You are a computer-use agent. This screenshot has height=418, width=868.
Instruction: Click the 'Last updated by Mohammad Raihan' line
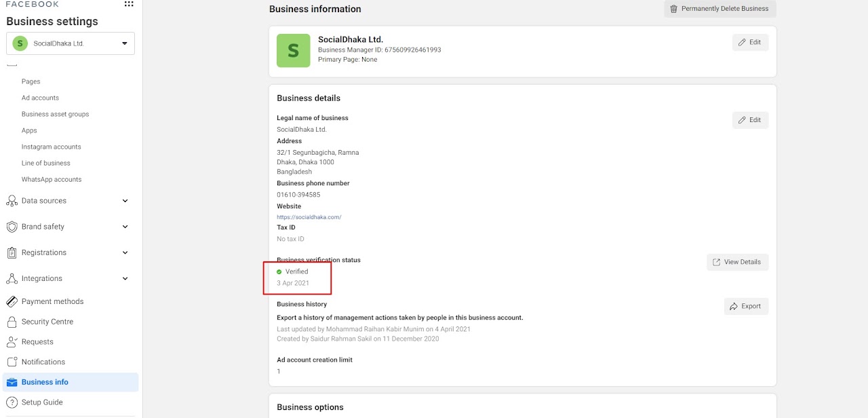coord(374,329)
